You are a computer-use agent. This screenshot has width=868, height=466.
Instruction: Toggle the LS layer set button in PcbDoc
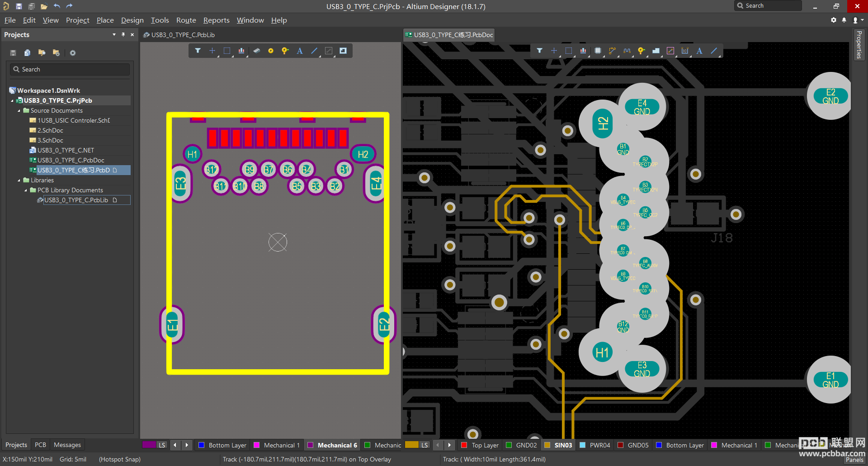coord(425,445)
